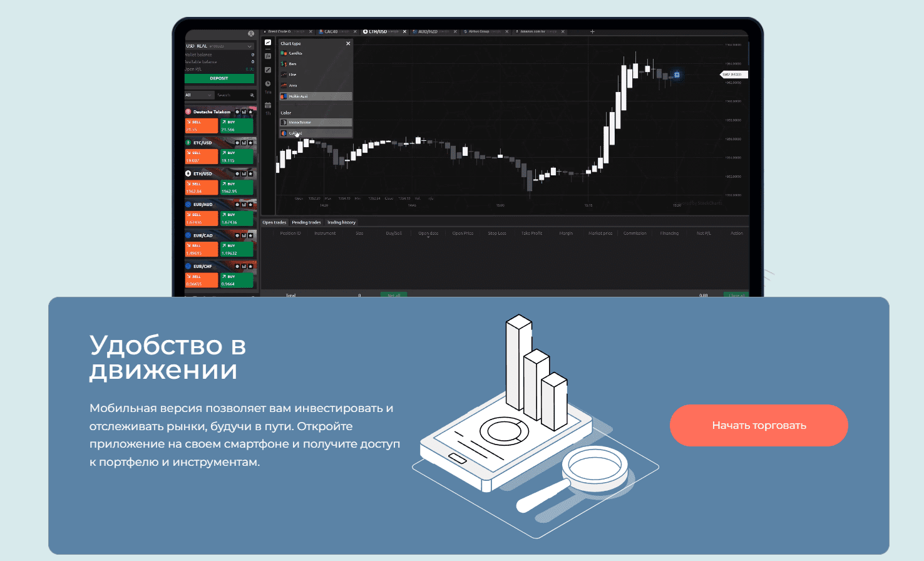This screenshot has height=561, width=924.
Task: Click the ETH/USD Sell button
Action: [x=202, y=187]
